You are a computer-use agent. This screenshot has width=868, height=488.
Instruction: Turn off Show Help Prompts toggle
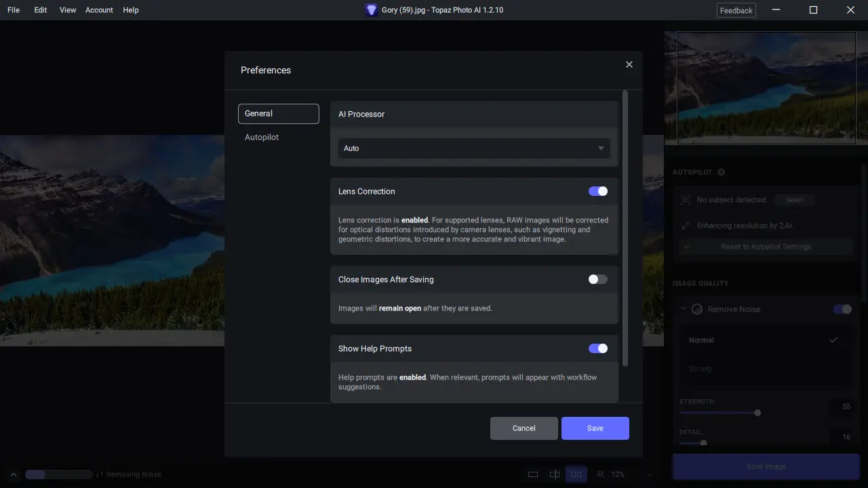click(598, 348)
